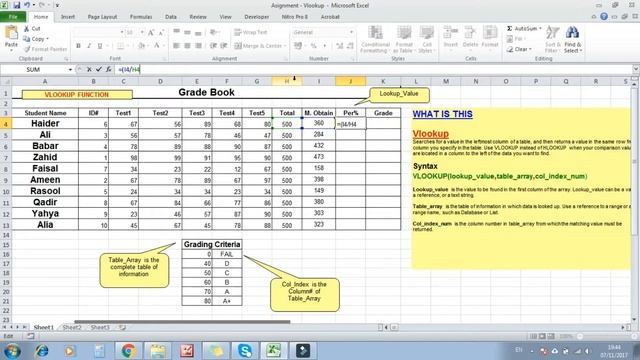Open Conditional Formatting menu
The height and width of the screenshot is (360, 640).
375,40
